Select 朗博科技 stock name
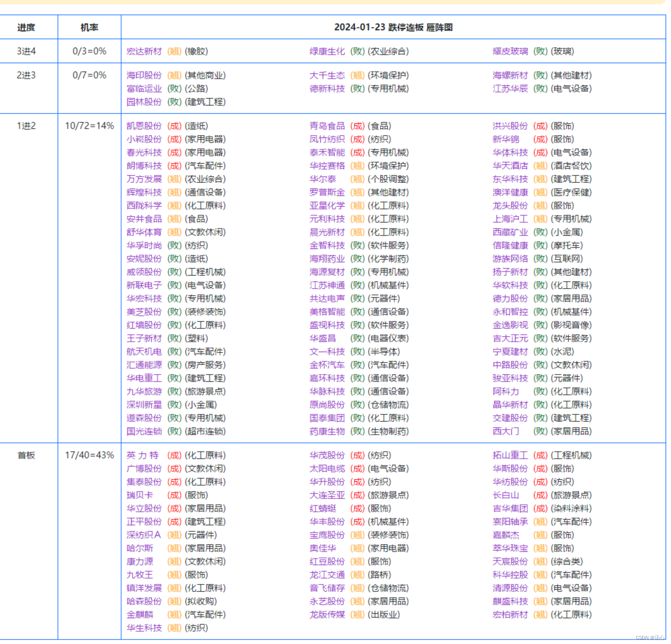 [x=144, y=166]
